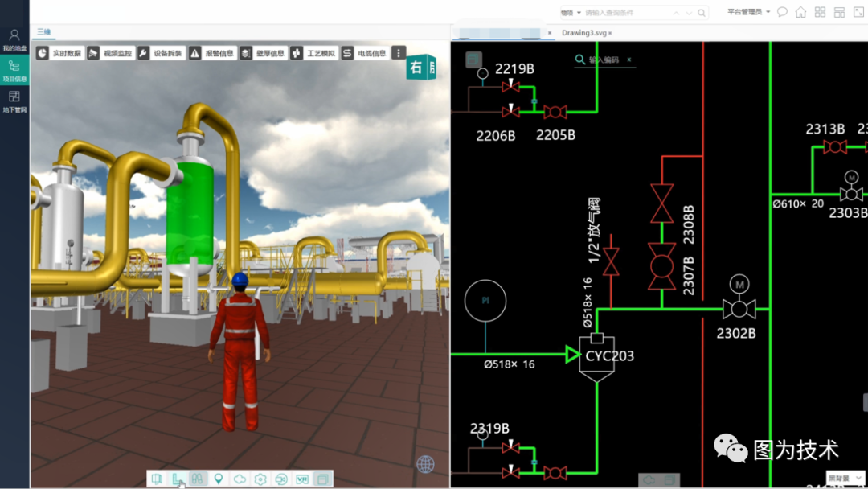Toggle VR mode in bottom toolbar

pyautogui.click(x=302, y=479)
